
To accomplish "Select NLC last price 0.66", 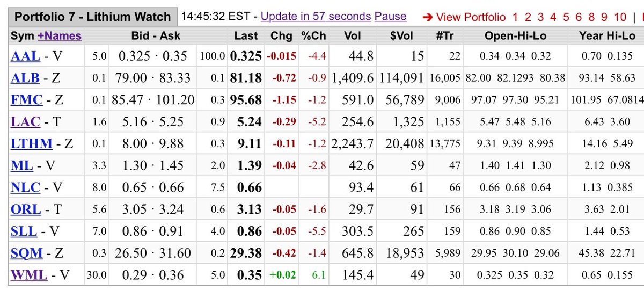I will (x=250, y=188).
